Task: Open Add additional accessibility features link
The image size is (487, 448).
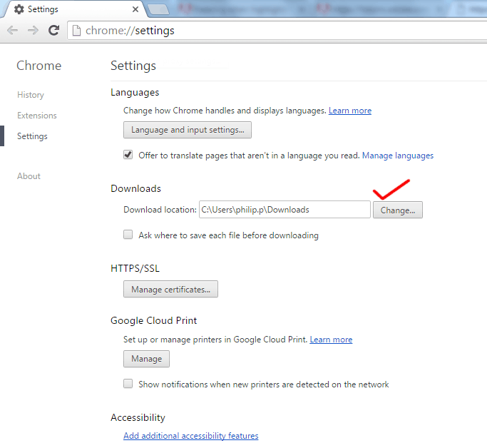Action: pyautogui.click(x=190, y=436)
